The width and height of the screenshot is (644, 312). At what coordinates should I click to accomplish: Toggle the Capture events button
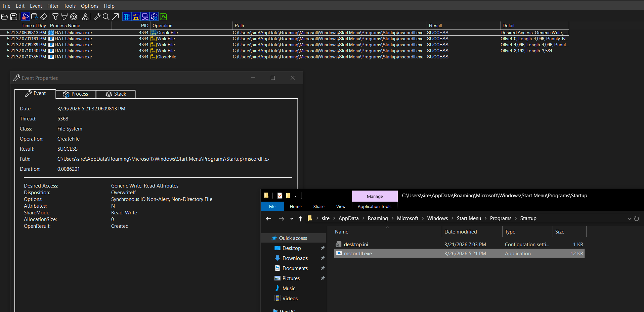[25, 17]
